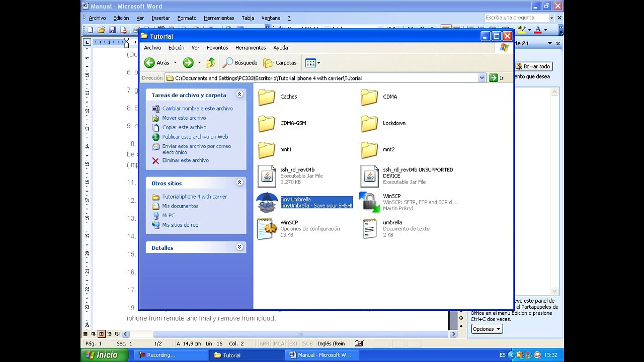Open the Opciones dropdown in clipboard pane
Viewport: 644px width, 362px height.
tap(487, 329)
